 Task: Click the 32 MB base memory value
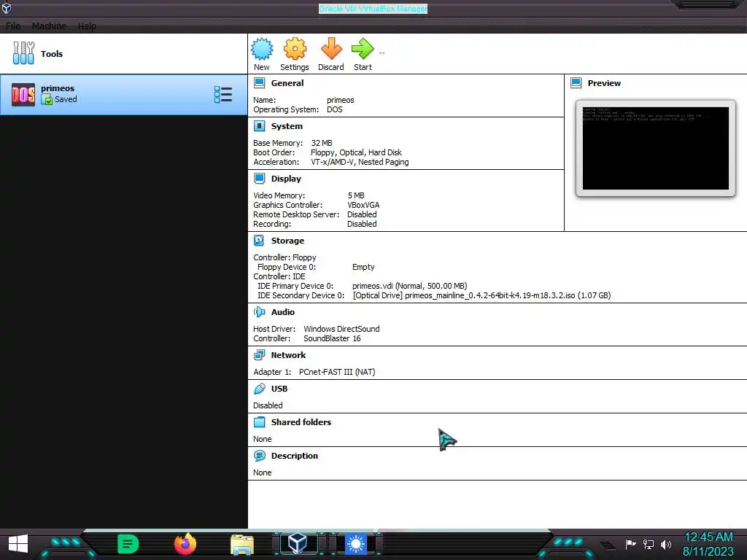[x=322, y=143]
